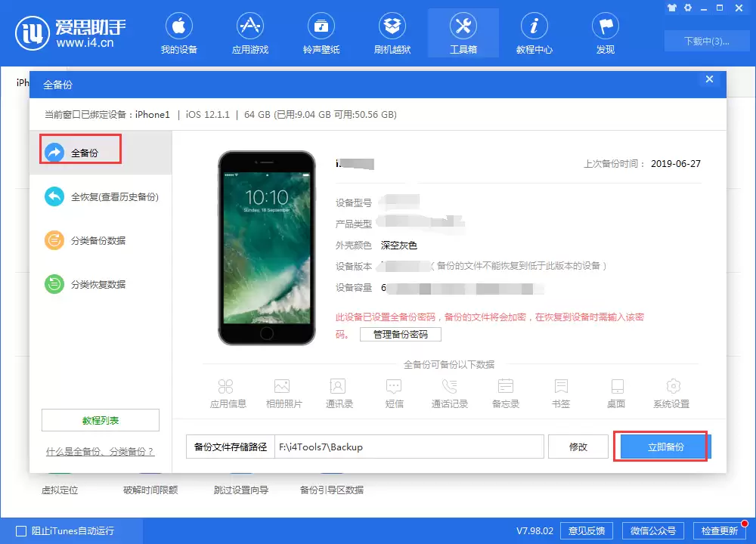
Task: Open 什么是全备份、分类备份 link
Action: coord(100,452)
